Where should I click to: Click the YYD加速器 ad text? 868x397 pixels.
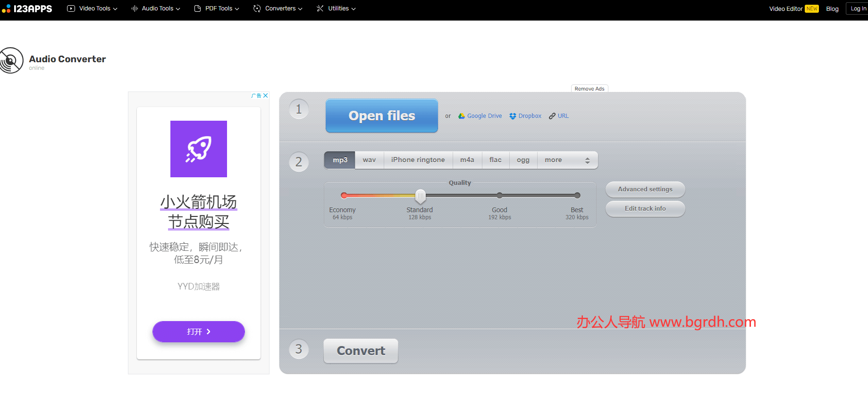point(199,287)
